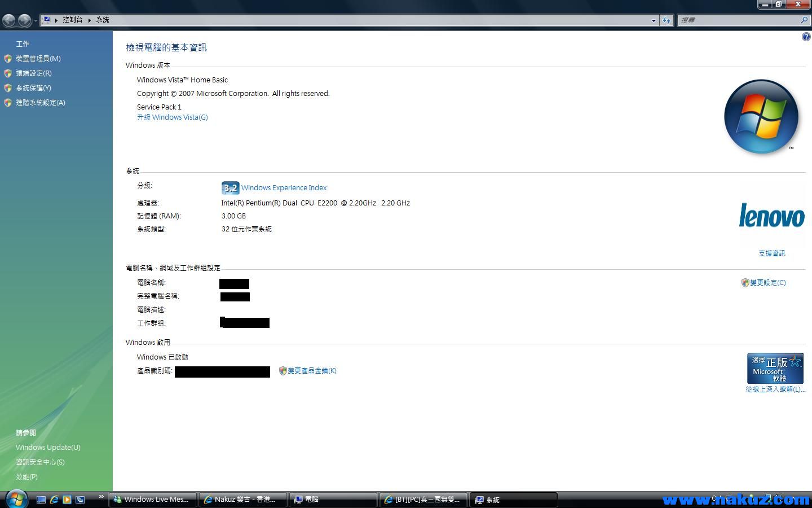
Task: Click the Windows 已啟動 activation status text
Action: pos(162,357)
